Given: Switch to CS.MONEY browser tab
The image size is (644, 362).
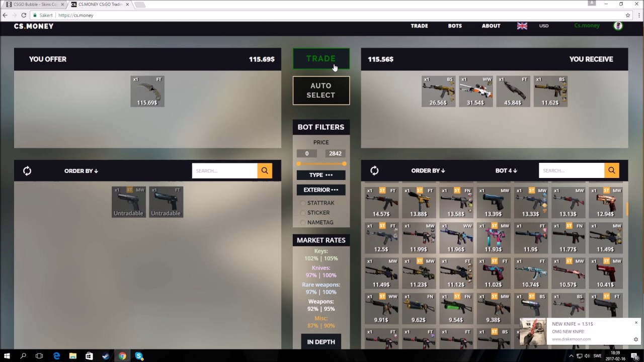Looking at the screenshot, I should pos(99,5).
